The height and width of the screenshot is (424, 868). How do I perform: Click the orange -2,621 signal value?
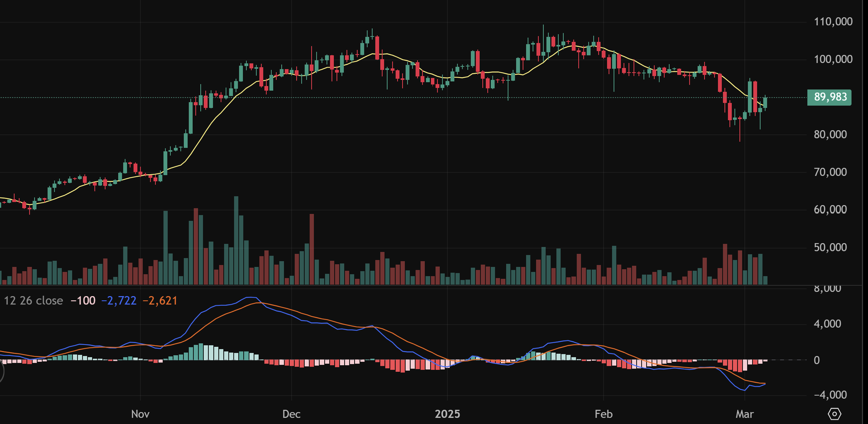coord(160,301)
